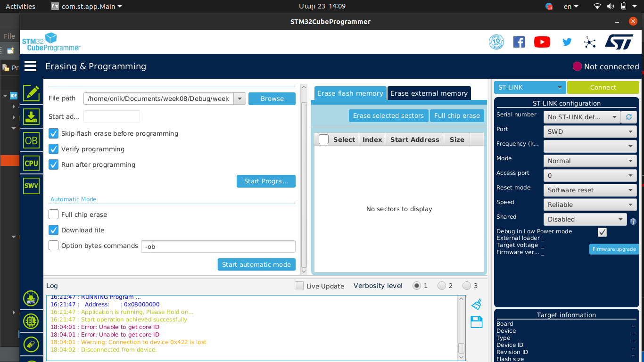Viewport: 644px width, 362px height.
Task: Switch to Erase external memory tab
Action: tap(429, 93)
